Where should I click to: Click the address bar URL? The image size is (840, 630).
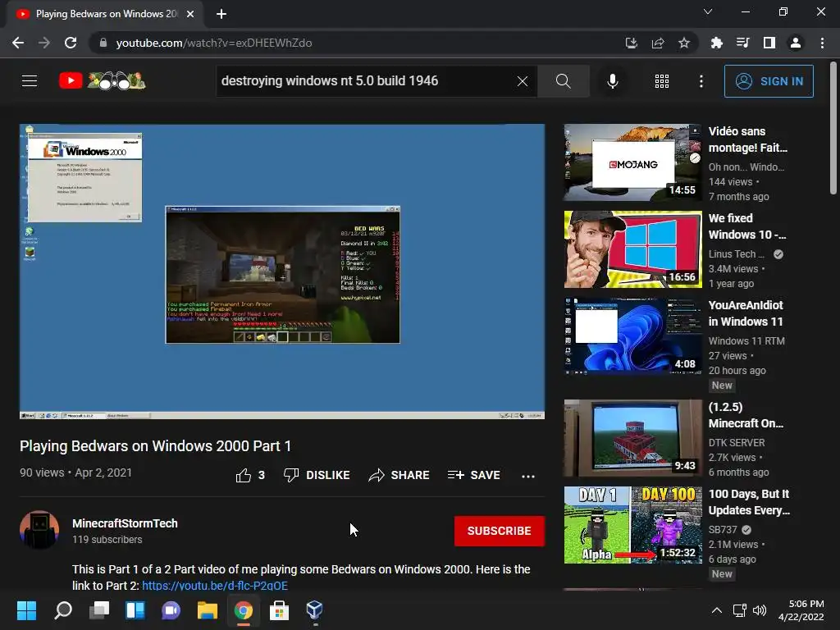pos(214,43)
